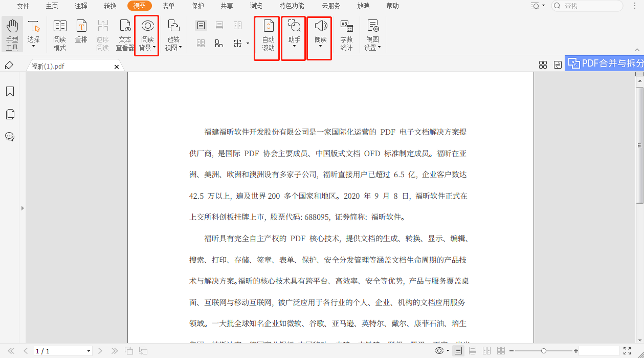
Task: Open 字数统计 (Word Count)
Action: click(x=347, y=34)
